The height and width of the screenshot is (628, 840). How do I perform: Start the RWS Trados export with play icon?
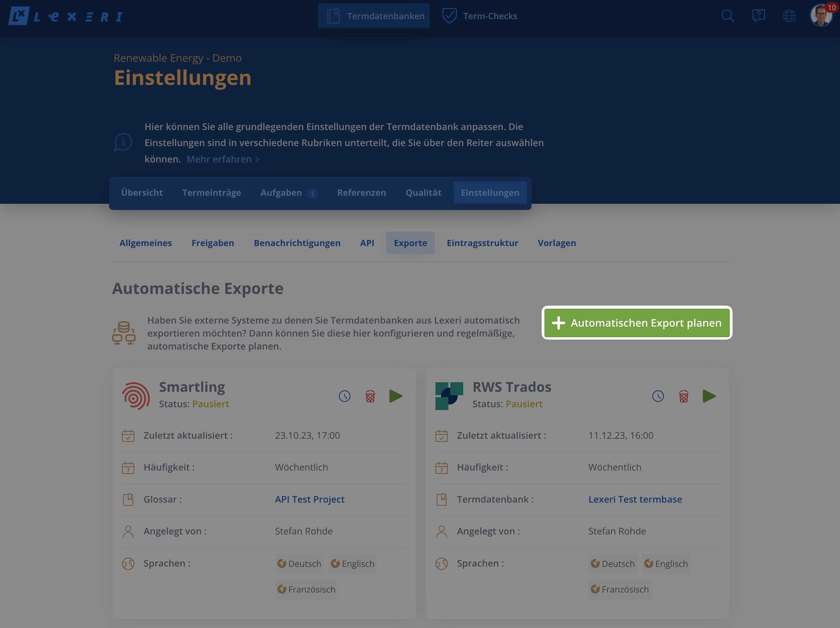[709, 396]
